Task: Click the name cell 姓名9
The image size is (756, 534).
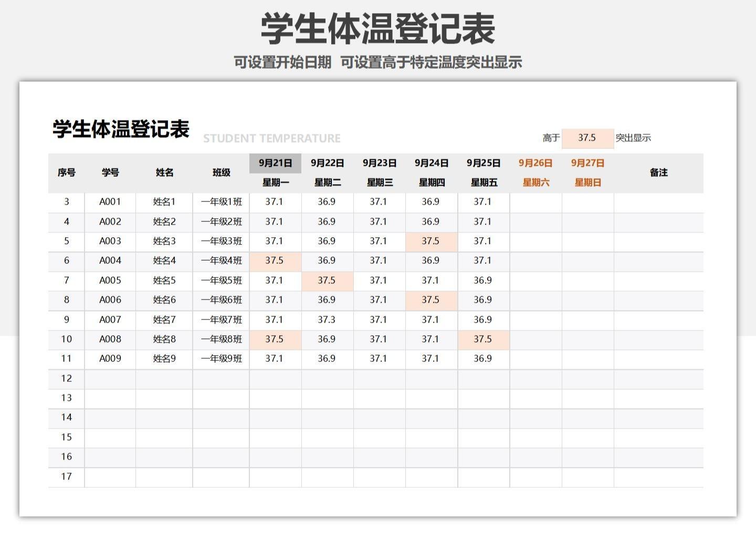Action: click(x=164, y=359)
